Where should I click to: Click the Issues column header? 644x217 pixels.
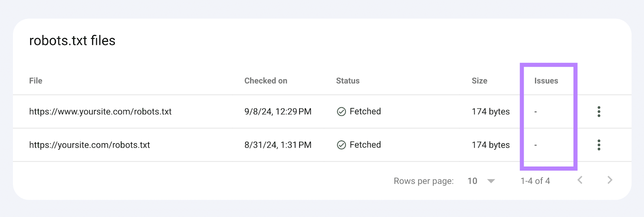point(546,81)
